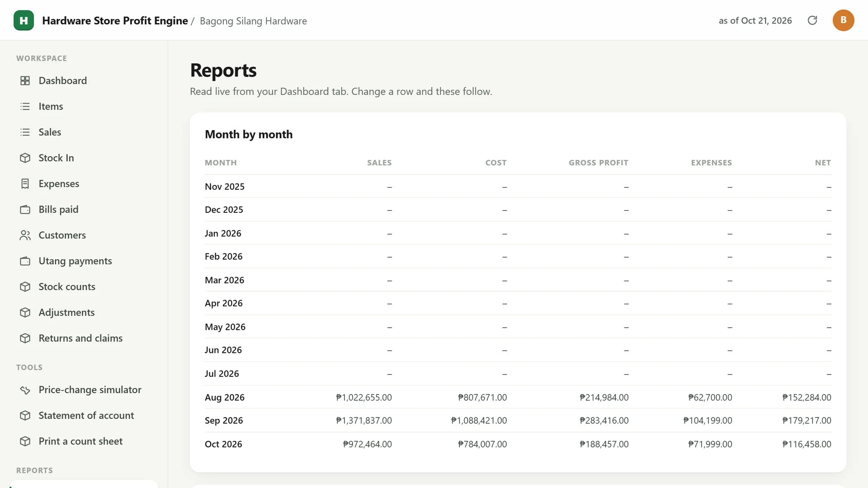
Task: Click the Price-change simulator tag icon
Action: (25, 389)
